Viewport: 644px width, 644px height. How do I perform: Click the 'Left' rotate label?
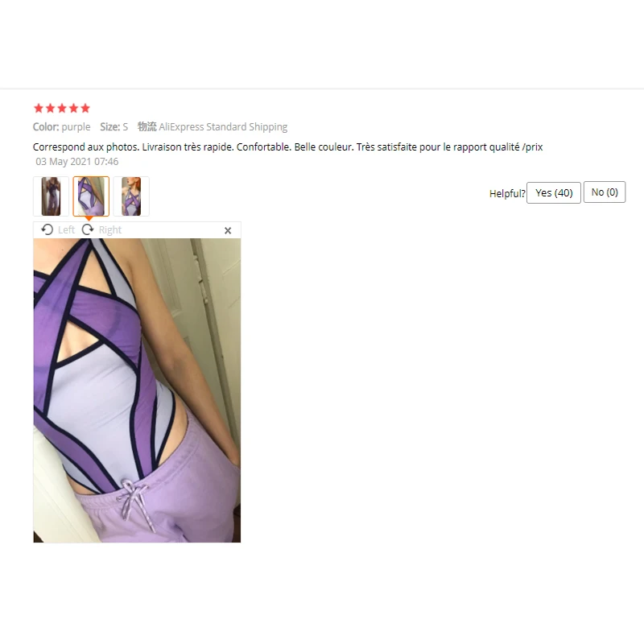(x=66, y=229)
